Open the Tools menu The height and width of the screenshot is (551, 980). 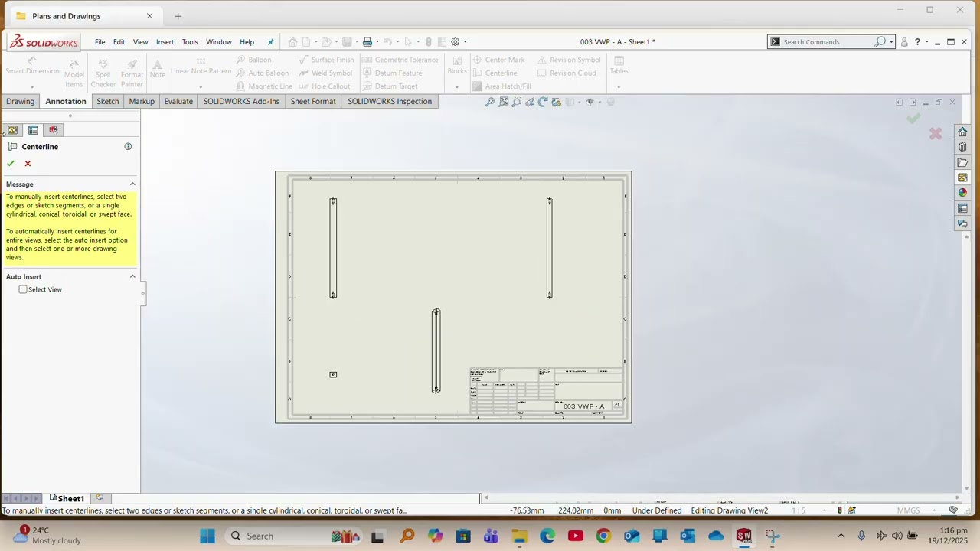(x=190, y=42)
